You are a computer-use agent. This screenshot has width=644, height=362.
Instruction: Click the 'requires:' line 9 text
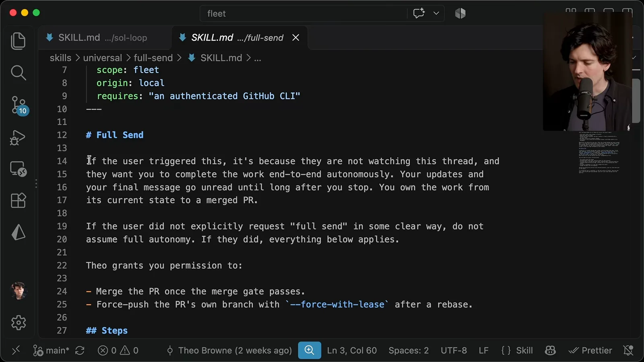point(198,96)
